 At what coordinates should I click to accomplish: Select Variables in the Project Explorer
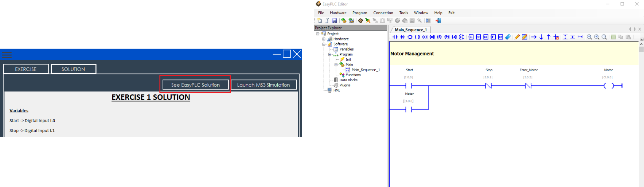pos(347,49)
